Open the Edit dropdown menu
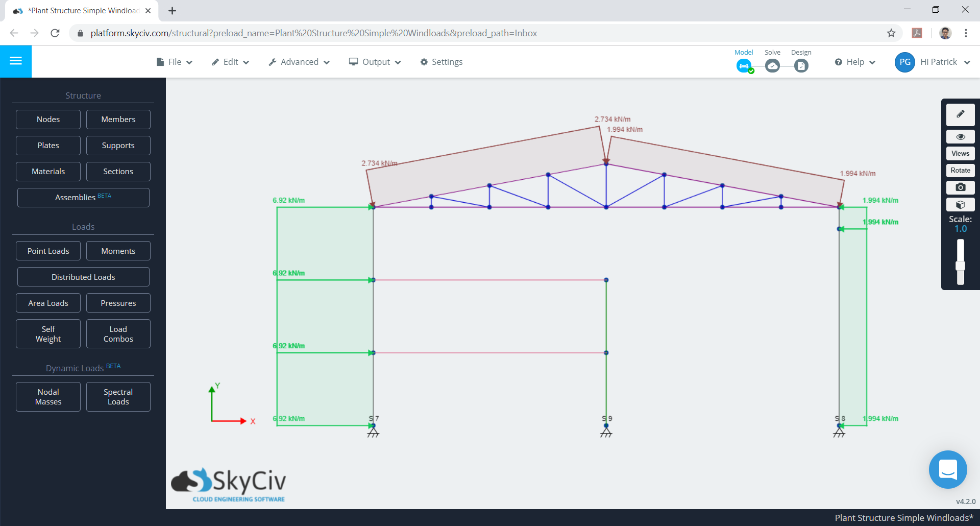The width and height of the screenshot is (980, 526). tap(231, 62)
